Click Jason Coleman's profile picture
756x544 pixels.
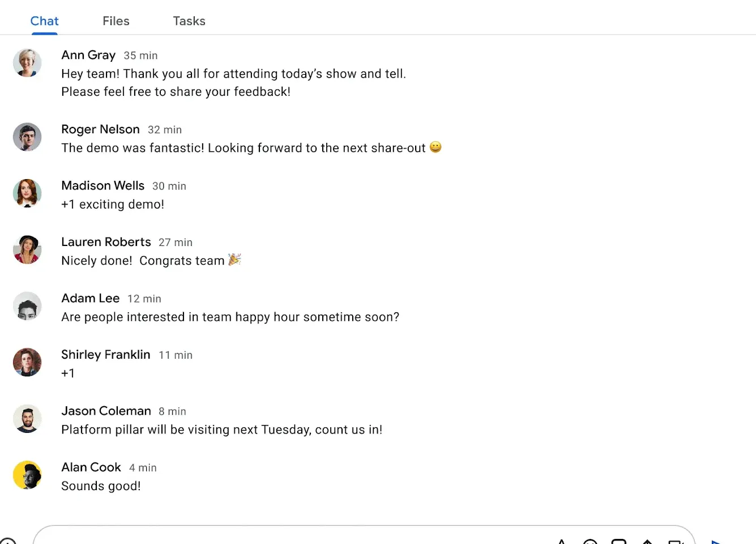(x=27, y=418)
